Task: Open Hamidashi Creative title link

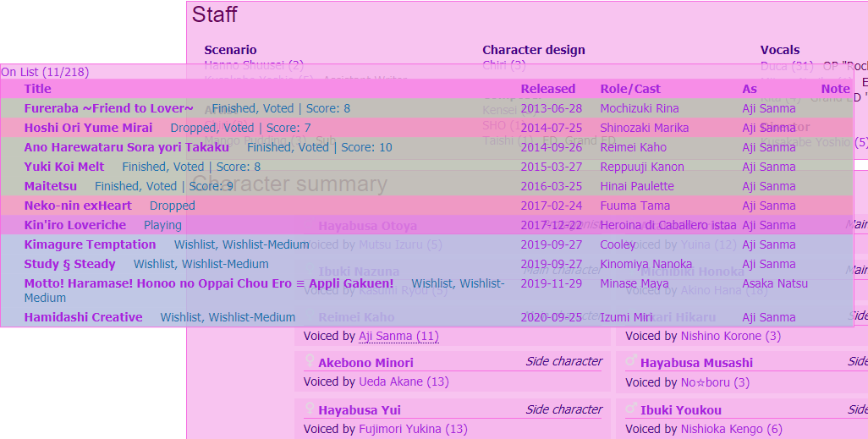Action: pyautogui.click(x=83, y=317)
